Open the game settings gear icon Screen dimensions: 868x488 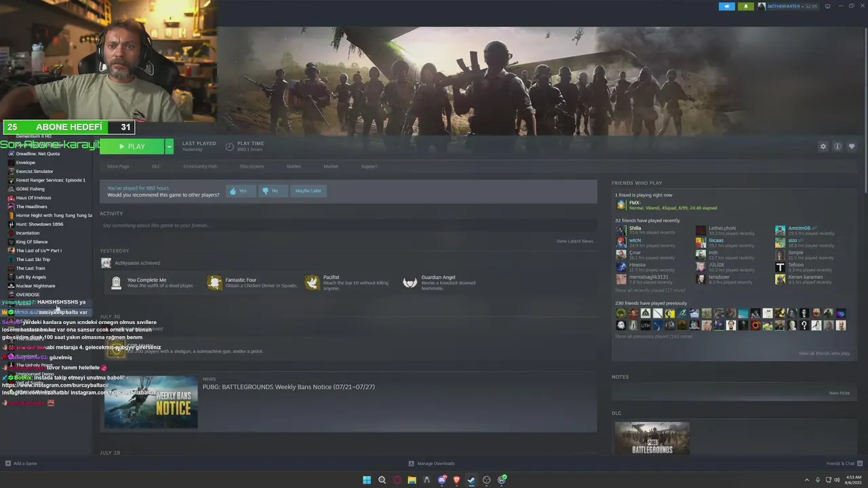(x=823, y=146)
